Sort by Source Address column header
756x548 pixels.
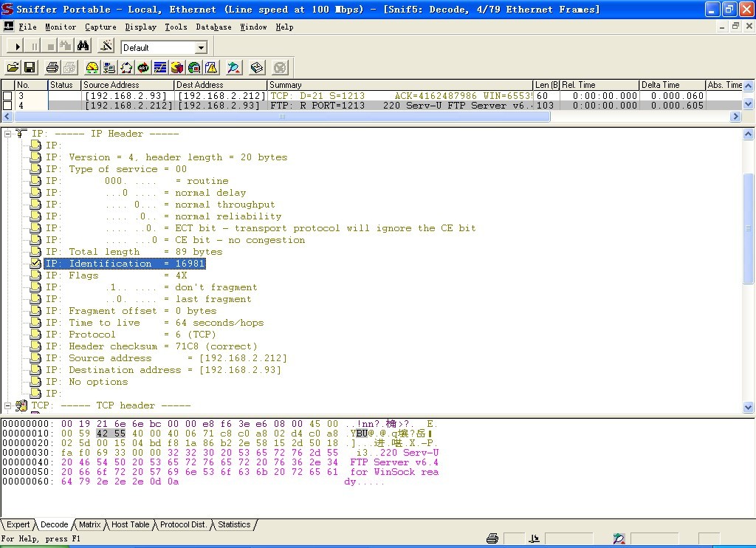tap(127, 85)
